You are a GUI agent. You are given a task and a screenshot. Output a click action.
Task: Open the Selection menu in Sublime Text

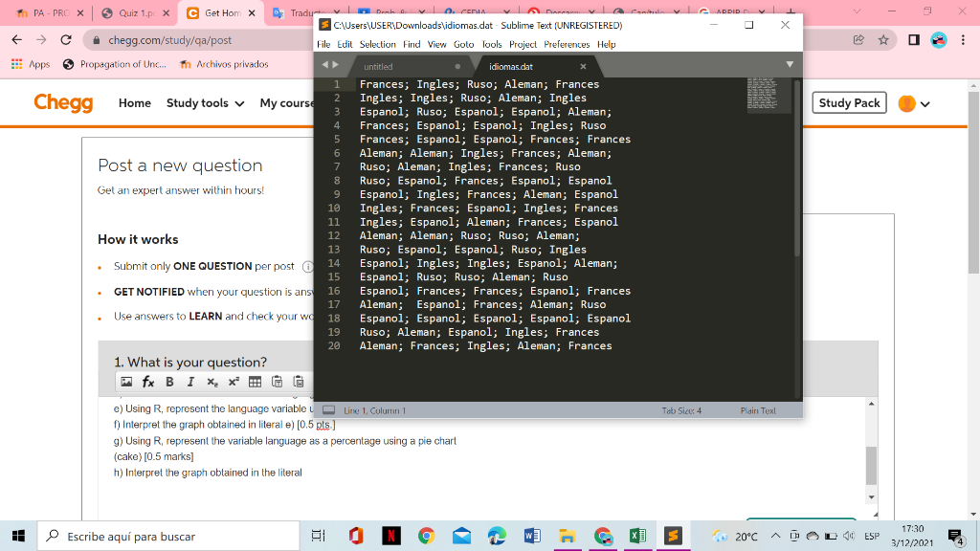[x=377, y=44]
